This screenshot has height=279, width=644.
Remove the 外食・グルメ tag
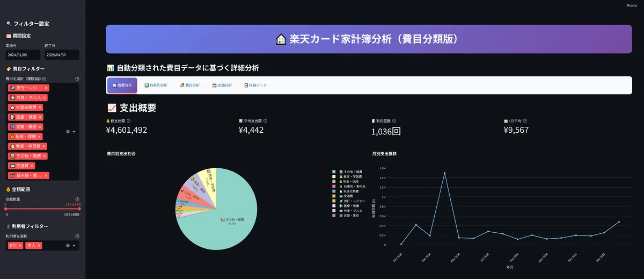coord(45,97)
